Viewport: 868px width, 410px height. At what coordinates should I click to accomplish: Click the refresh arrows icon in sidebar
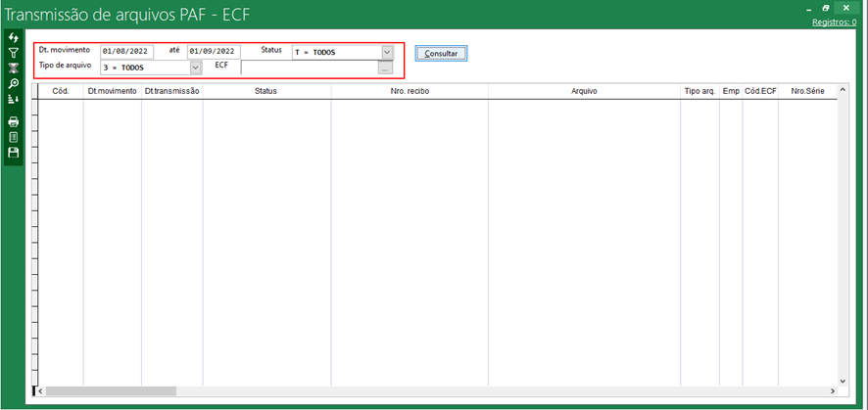(14, 38)
